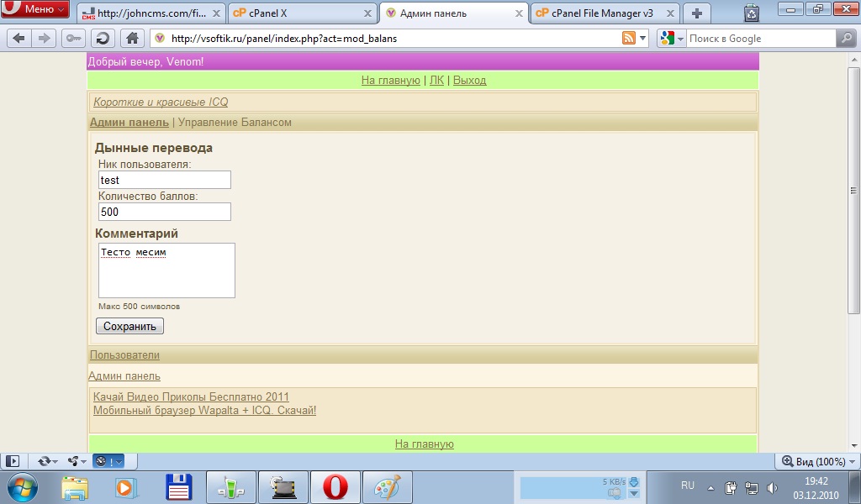861x504 pixels.
Task: Click the bold Админ панель breadcrumb link
Action: tap(129, 123)
